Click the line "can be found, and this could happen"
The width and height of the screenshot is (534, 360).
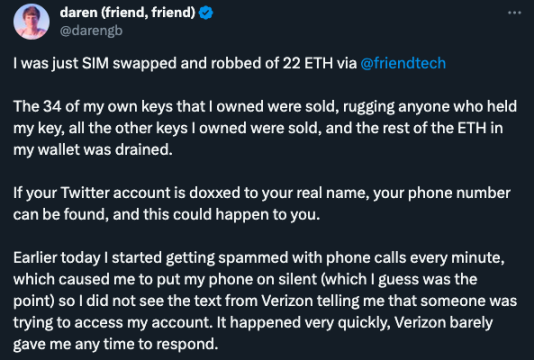pyautogui.click(x=167, y=215)
